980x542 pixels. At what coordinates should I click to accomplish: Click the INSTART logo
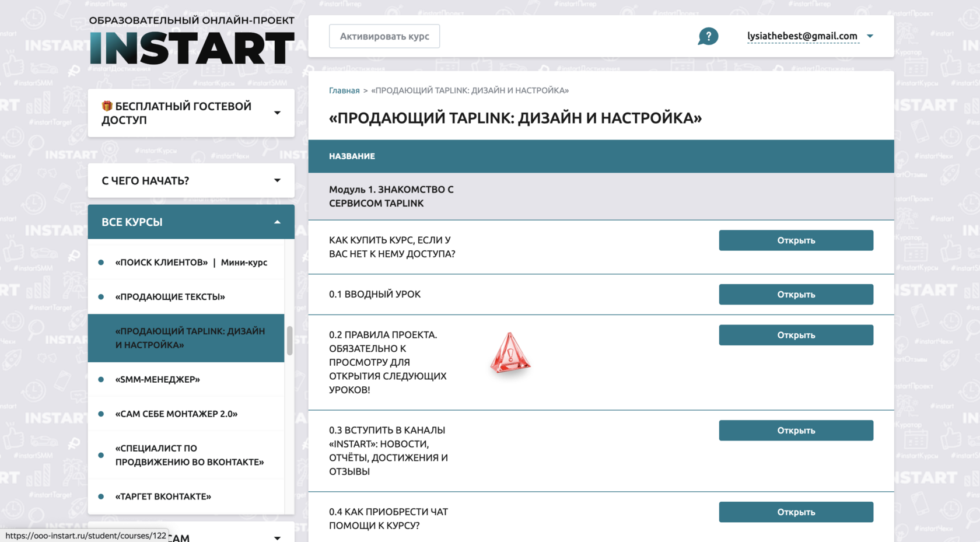[x=192, y=48]
